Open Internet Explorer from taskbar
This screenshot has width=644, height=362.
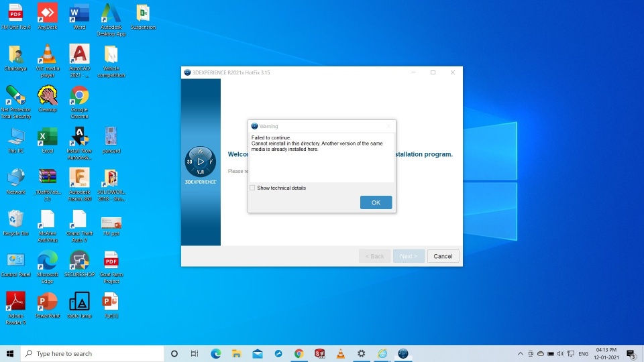tap(382, 353)
